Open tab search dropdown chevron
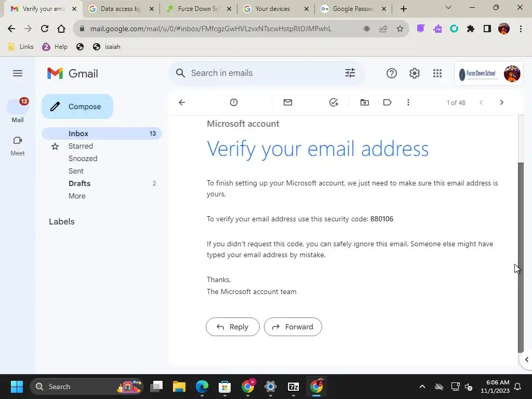Screen dimensions: 532x399 [448, 7]
